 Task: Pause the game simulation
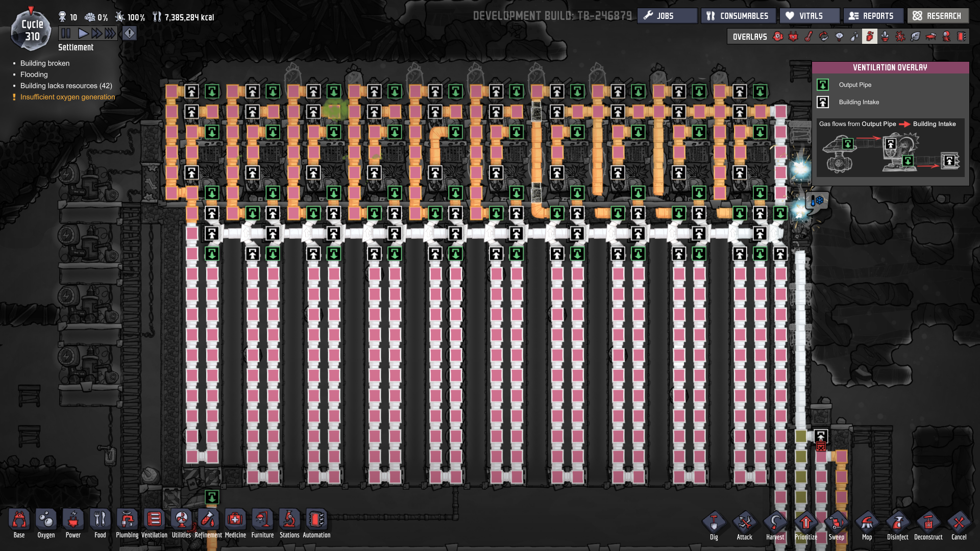pyautogui.click(x=66, y=34)
